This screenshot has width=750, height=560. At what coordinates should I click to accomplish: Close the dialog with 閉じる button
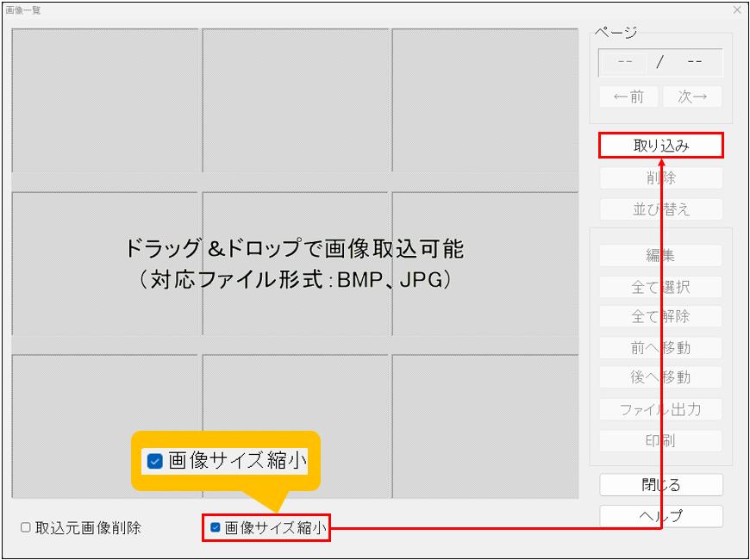pyautogui.click(x=660, y=484)
